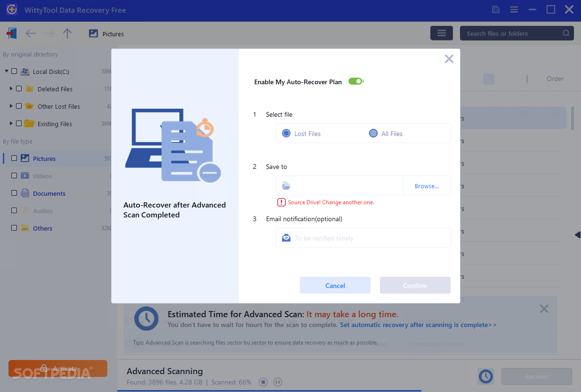This screenshot has width=581, height=392.
Task: Go back with left arrow
Action: click(x=31, y=33)
